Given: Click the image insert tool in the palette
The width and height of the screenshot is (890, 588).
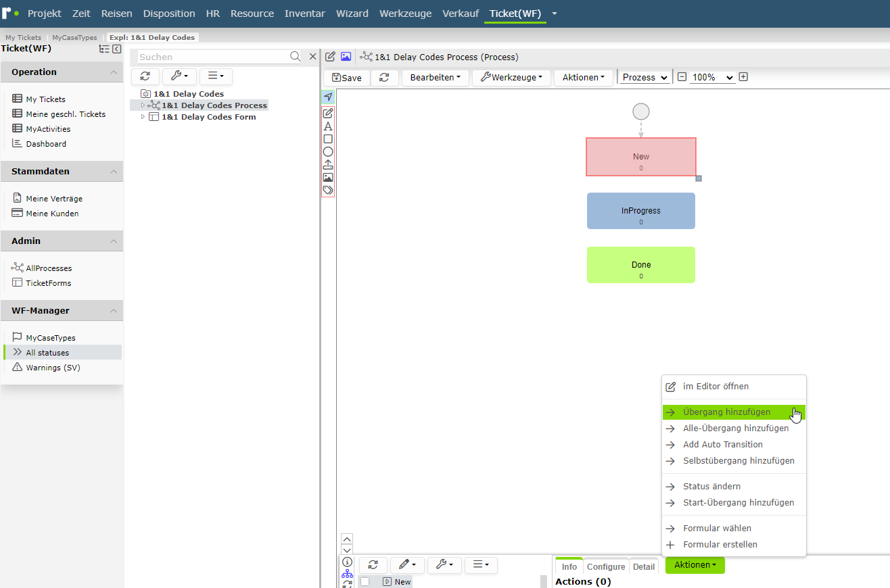Looking at the screenshot, I should tap(328, 177).
